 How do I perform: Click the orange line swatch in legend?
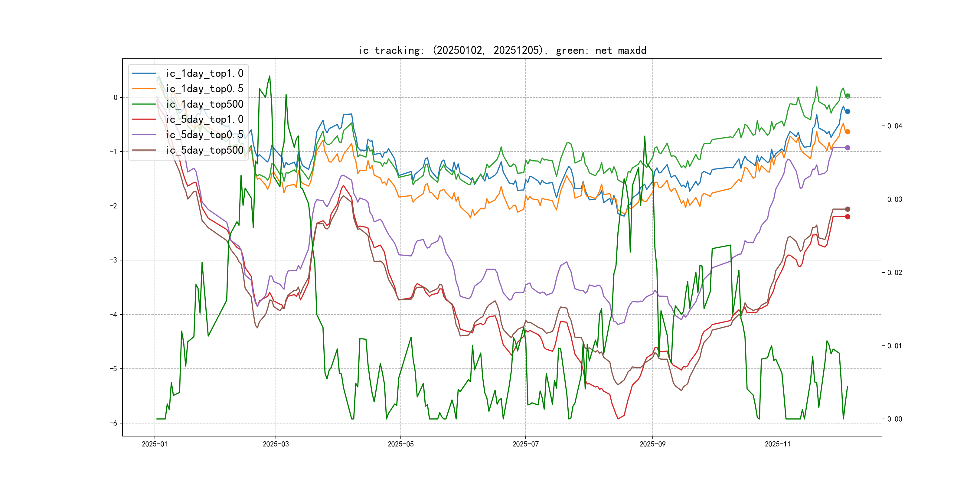click(144, 89)
